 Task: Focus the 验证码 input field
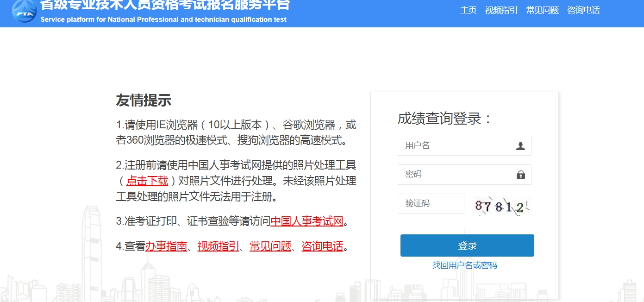[x=431, y=203]
